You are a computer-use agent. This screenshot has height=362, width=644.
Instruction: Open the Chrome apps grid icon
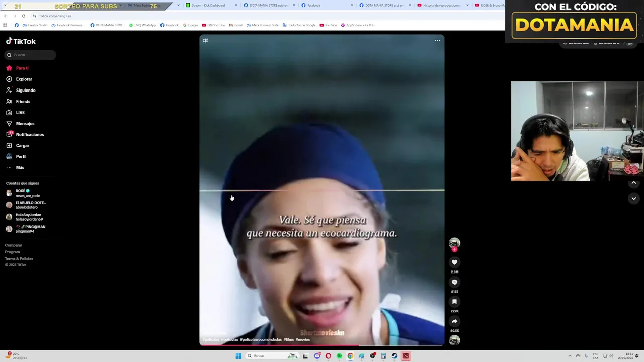tap(5, 25)
